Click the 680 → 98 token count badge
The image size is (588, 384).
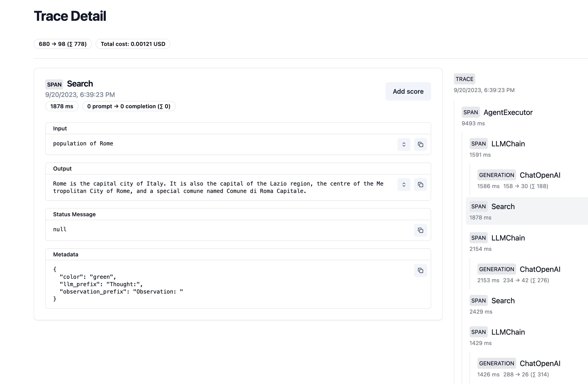click(63, 44)
